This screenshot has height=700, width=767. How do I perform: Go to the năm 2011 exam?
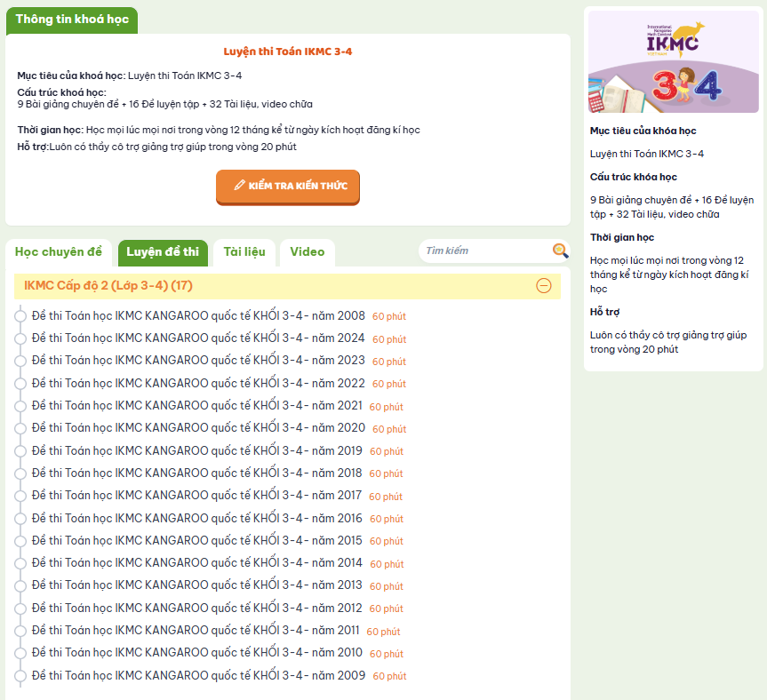[x=196, y=631]
